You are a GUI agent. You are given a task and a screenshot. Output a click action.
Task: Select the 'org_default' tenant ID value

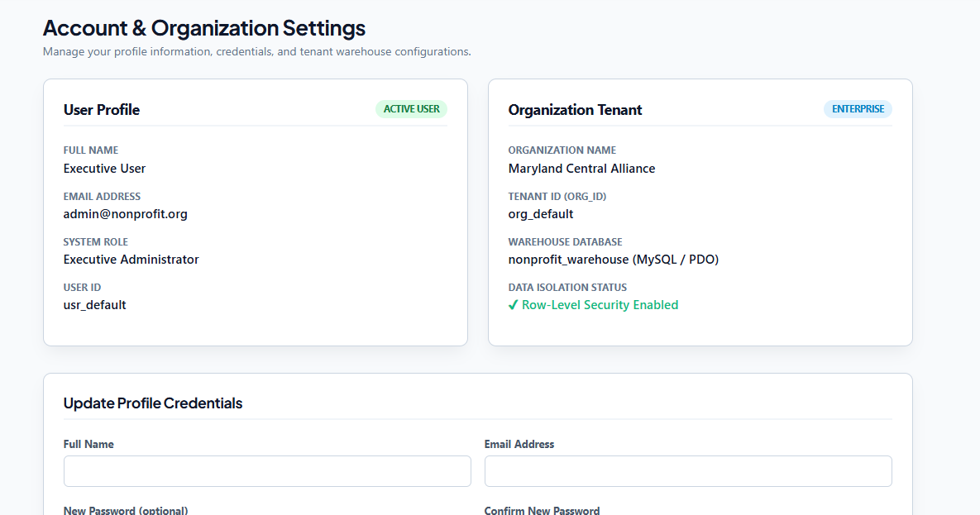coord(541,214)
